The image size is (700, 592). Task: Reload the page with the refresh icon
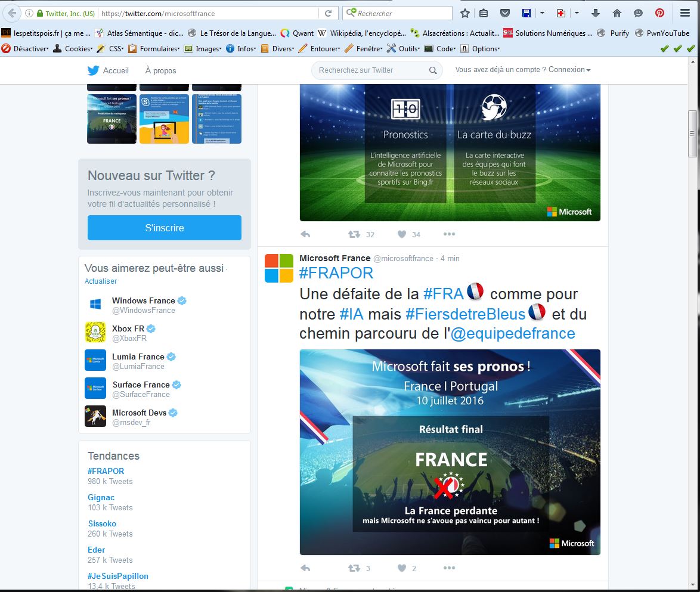click(328, 13)
